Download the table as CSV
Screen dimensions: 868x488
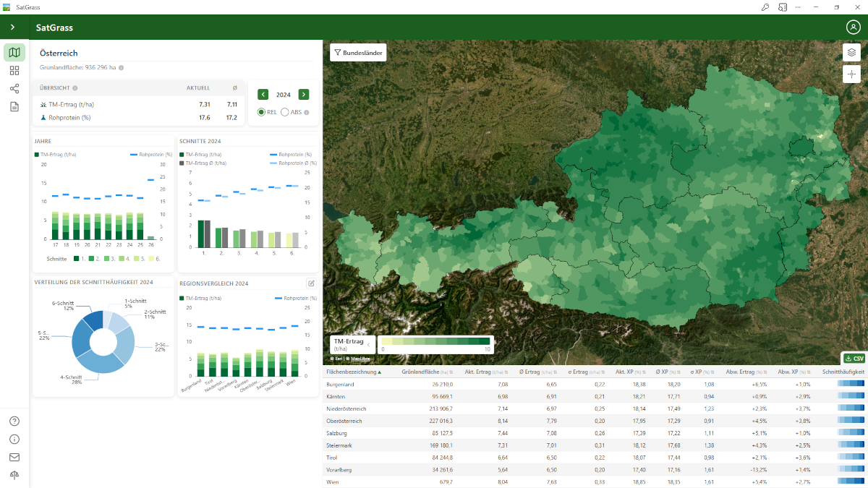[x=854, y=359]
